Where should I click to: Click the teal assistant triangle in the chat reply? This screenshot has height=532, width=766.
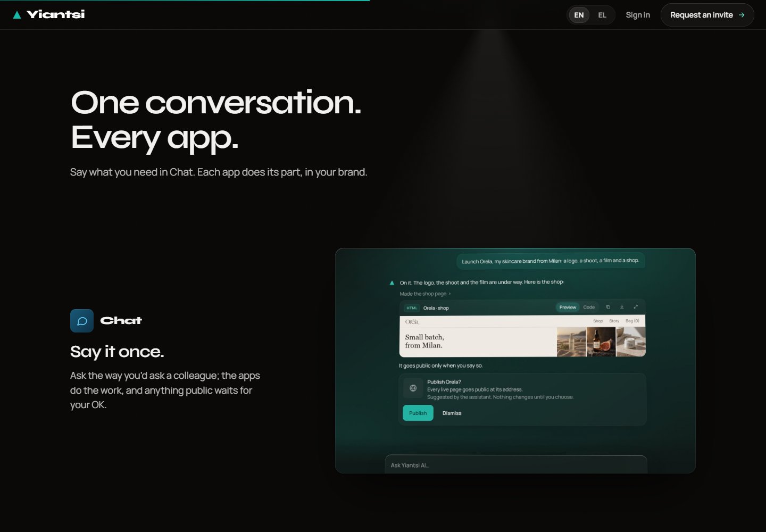(x=392, y=282)
